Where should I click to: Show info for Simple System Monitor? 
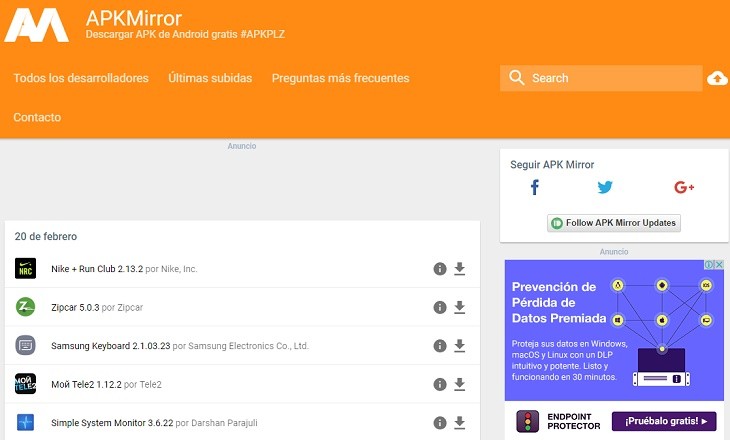tap(440, 423)
